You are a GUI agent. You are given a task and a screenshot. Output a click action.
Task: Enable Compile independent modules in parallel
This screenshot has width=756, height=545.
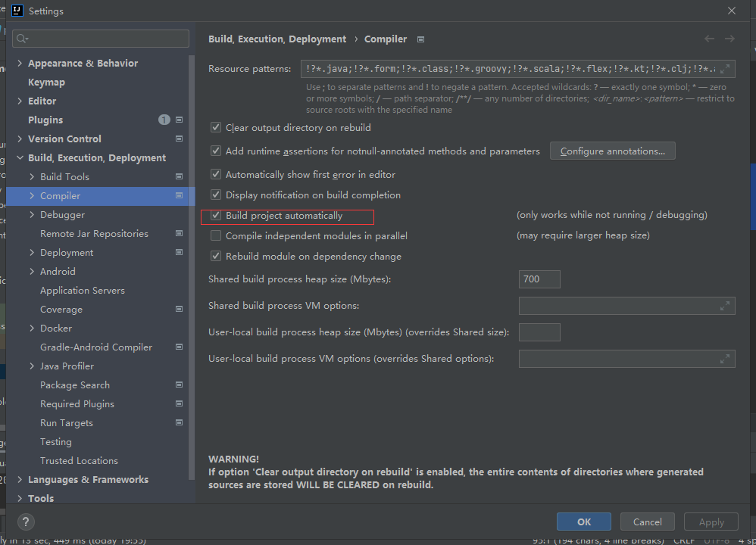pyautogui.click(x=216, y=235)
